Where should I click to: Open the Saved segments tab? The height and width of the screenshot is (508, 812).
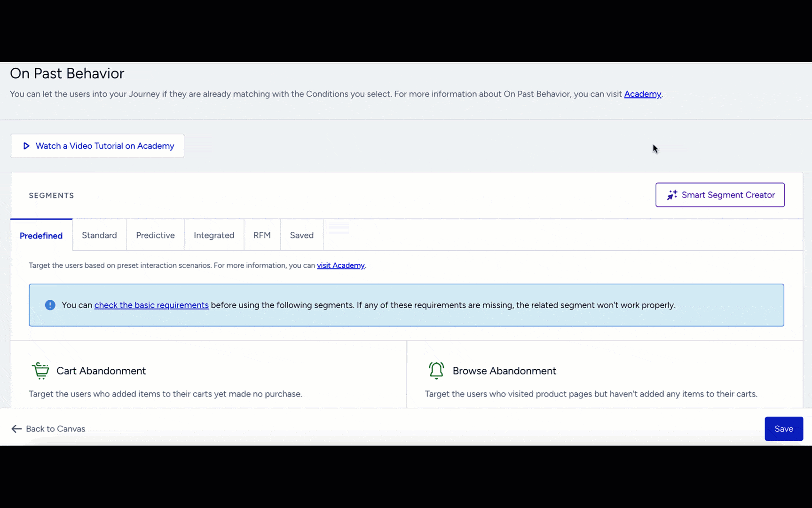pyautogui.click(x=301, y=235)
